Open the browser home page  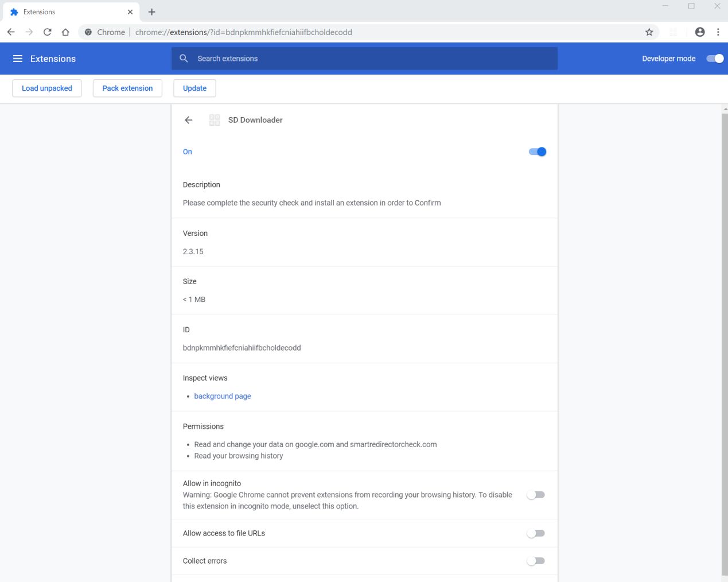tap(65, 32)
